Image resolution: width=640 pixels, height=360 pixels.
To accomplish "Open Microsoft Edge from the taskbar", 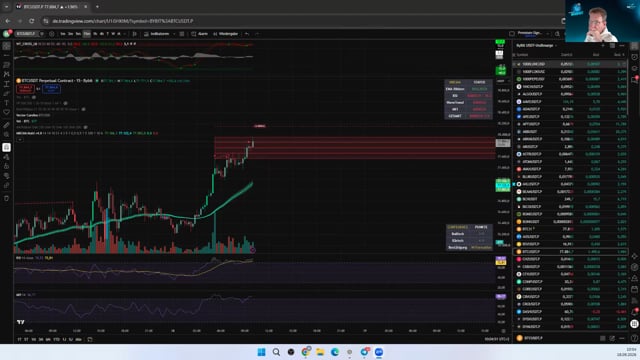I will [x=335, y=352].
